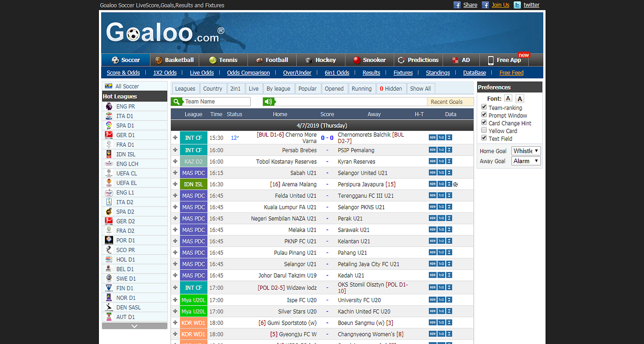
Task: Open the Over/Under link in navigation
Action: coord(297,73)
